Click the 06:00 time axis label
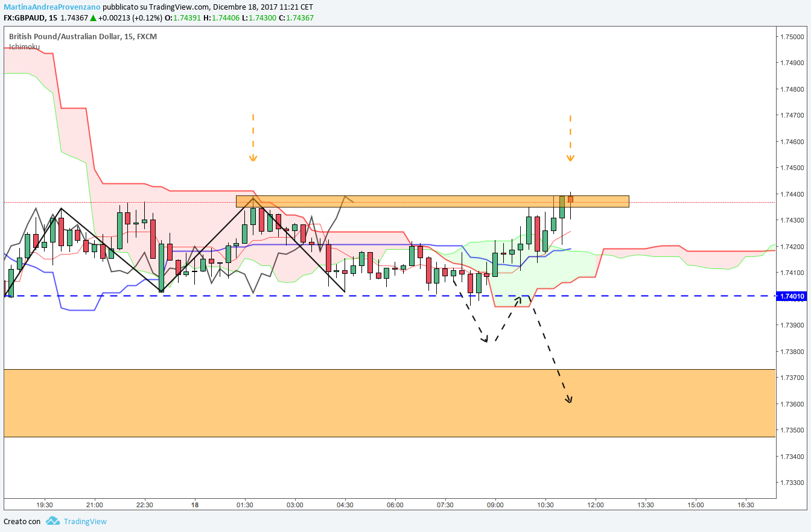The image size is (811, 532). (x=395, y=505)
